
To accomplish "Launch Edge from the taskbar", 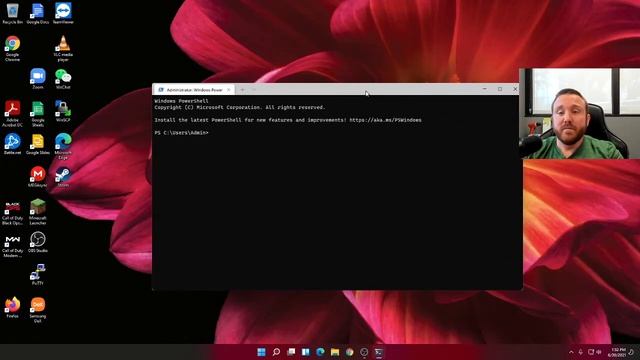I will [x=320, y=352].
